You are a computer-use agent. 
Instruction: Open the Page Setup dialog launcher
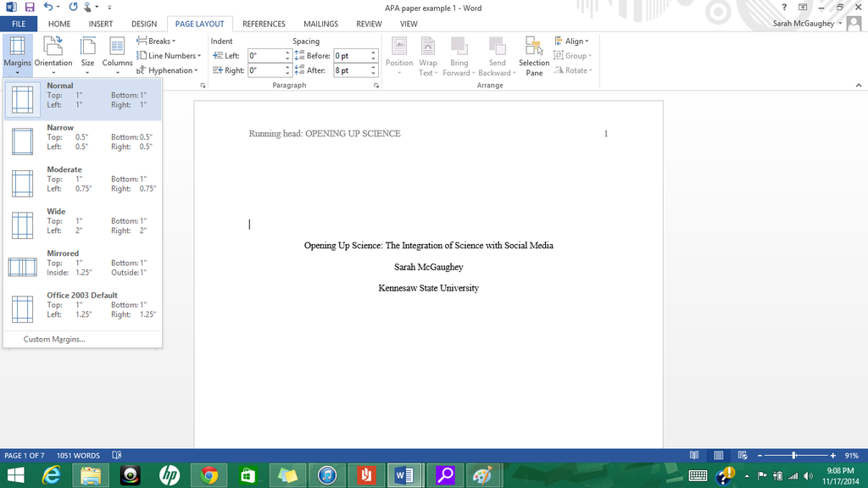(x=203, y=86)
